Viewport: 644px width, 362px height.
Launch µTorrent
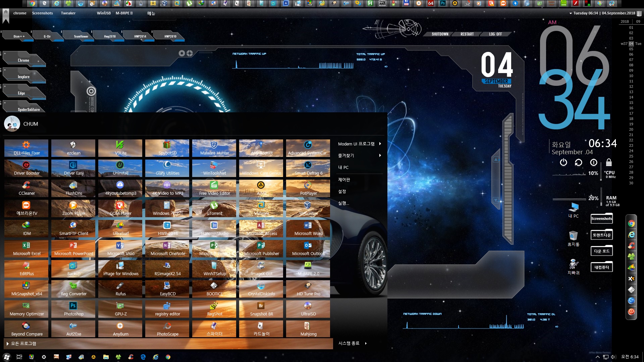pos(214,208)
